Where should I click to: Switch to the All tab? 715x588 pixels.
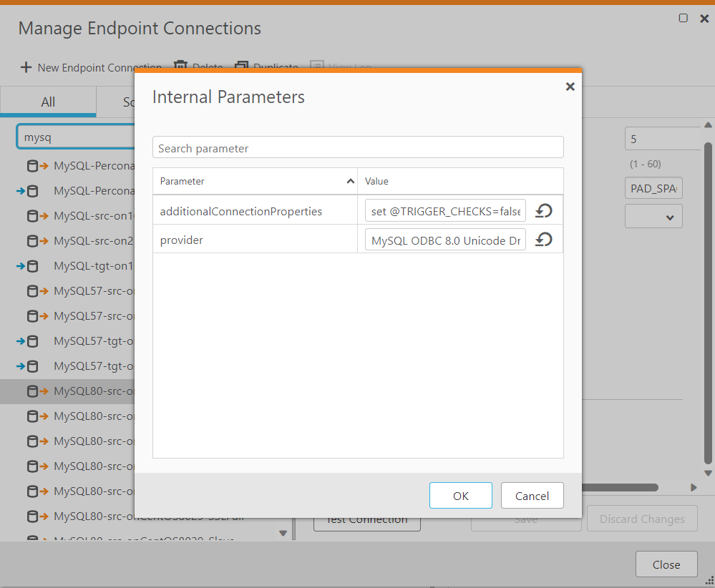point(48,102)
